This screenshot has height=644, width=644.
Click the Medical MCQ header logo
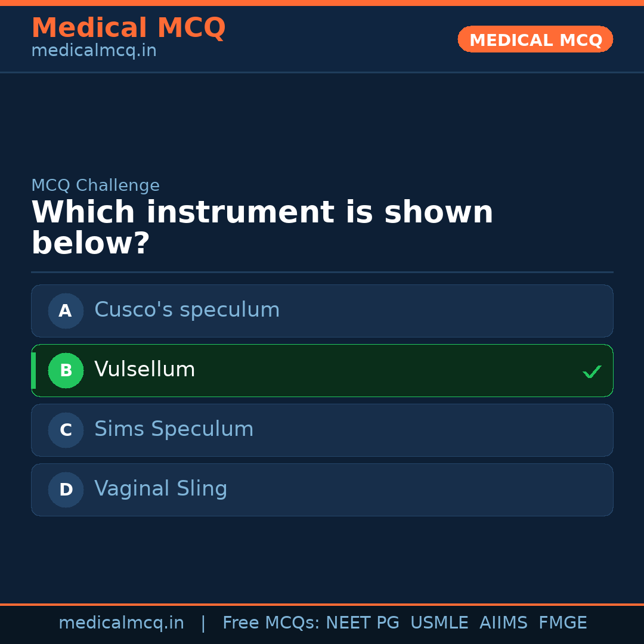[128, 27]
